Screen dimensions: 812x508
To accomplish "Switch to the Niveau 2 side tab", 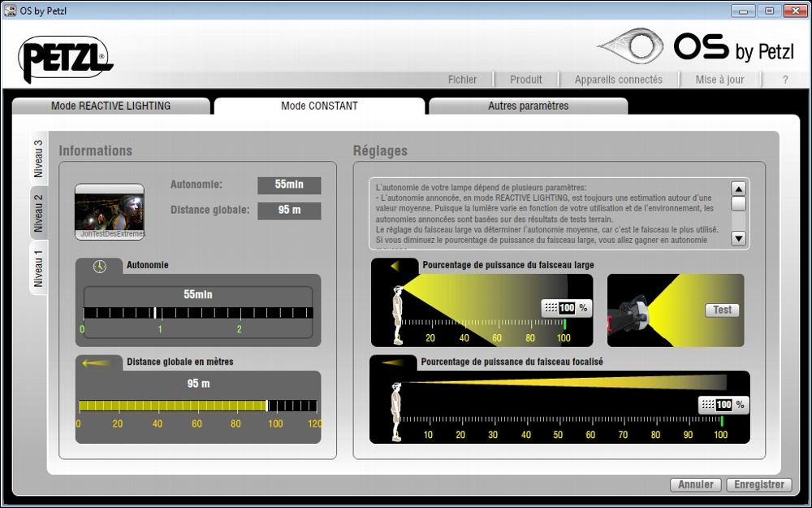I will (x=39, y=213).
